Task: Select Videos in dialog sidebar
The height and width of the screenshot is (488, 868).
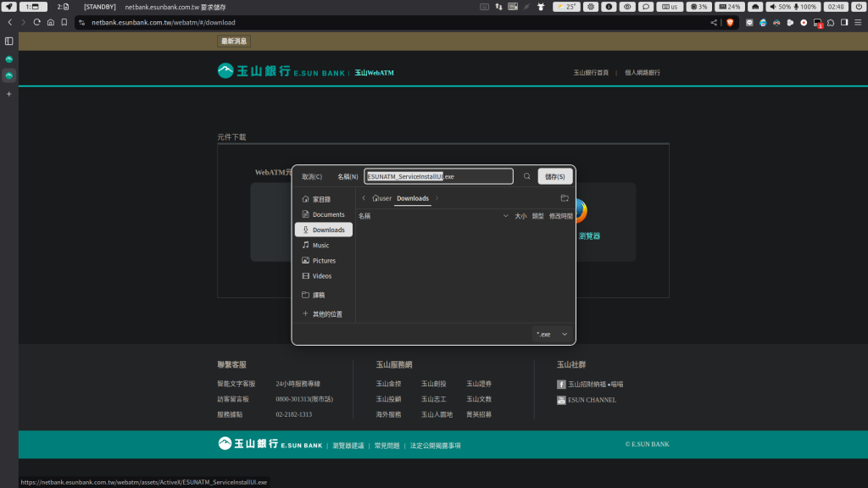Action: point(324,276)
